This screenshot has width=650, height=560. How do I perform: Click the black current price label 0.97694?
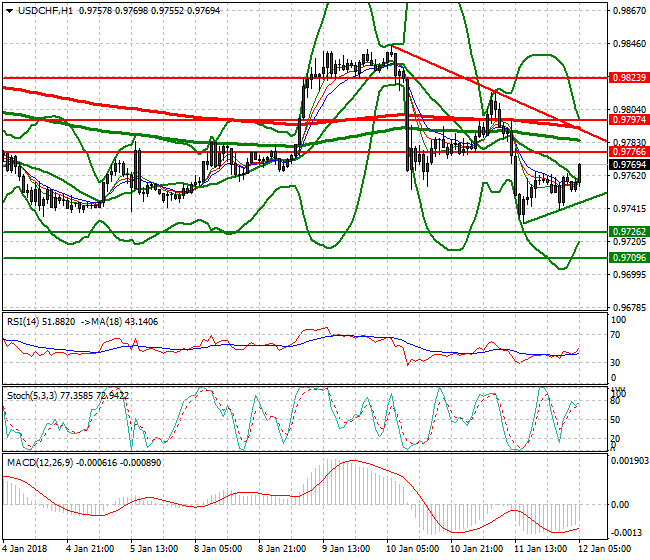(x=629, y=165)
